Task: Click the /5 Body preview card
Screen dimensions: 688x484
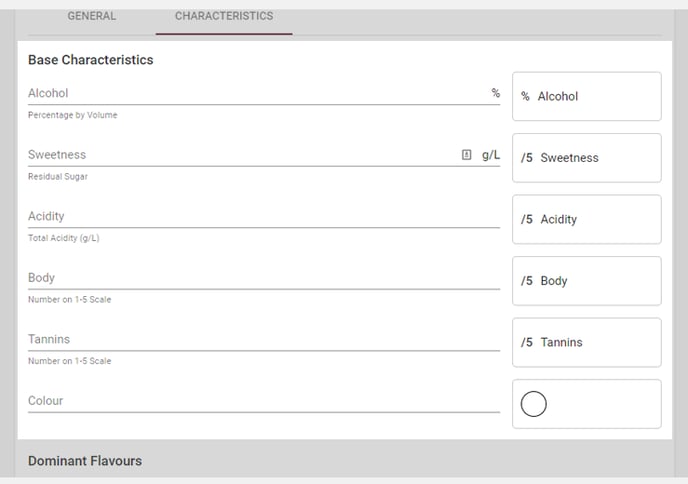Action: click(x=587, y=281)
